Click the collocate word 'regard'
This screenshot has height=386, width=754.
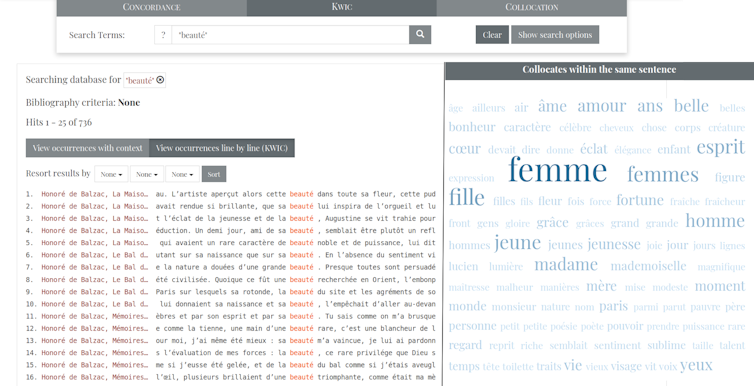(465, 346)
